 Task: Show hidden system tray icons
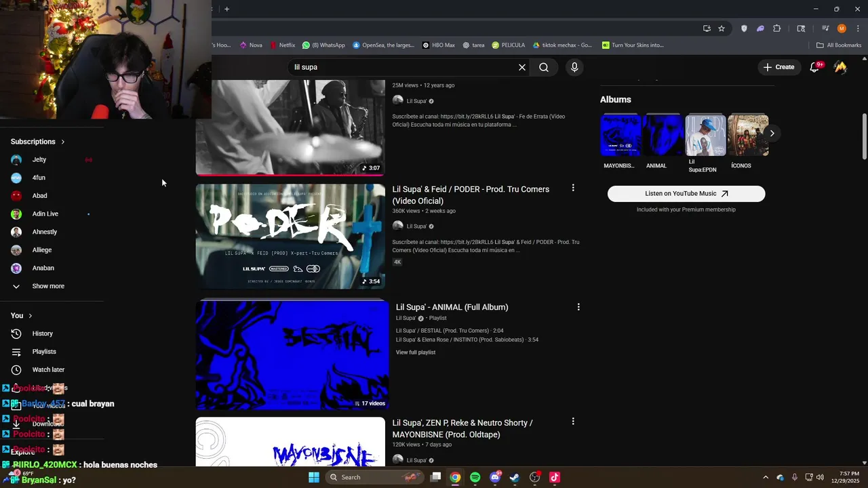tap(766, 477)
